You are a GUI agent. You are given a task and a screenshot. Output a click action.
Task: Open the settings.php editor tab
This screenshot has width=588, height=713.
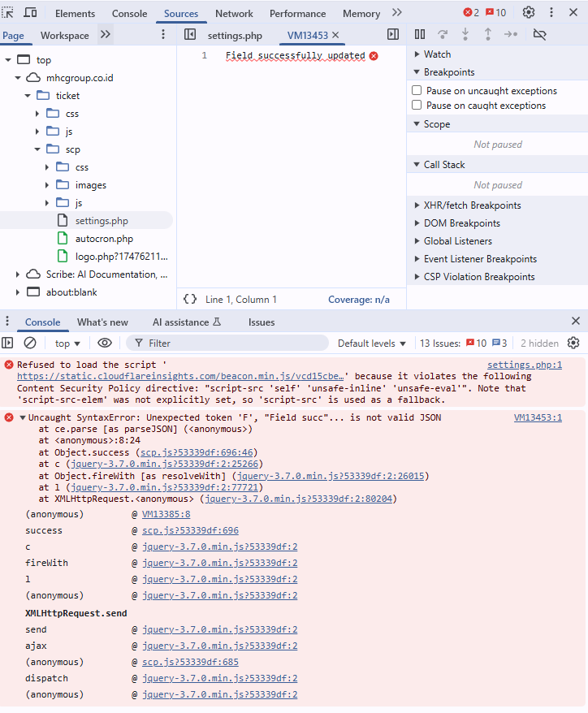(x=235, y=36)
